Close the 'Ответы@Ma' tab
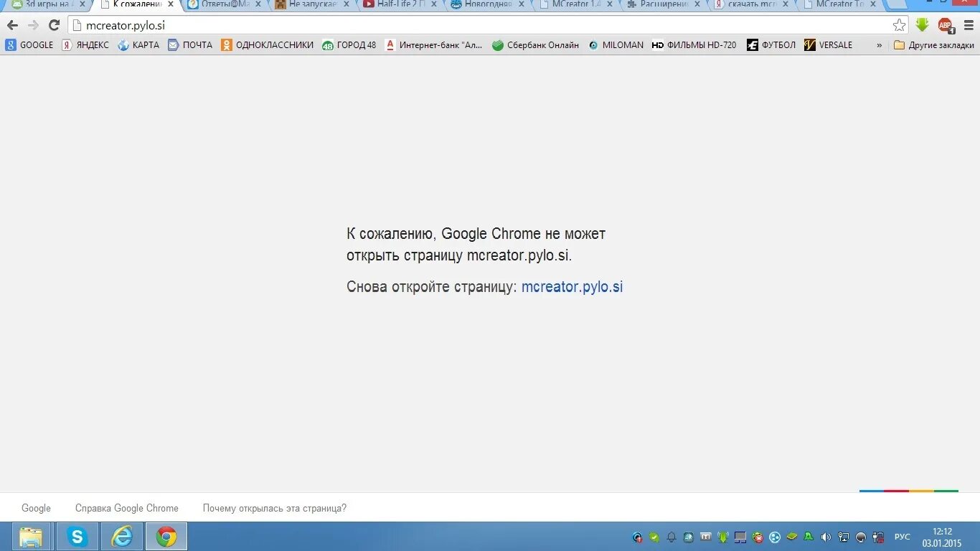980x551 pixels. 258,4
